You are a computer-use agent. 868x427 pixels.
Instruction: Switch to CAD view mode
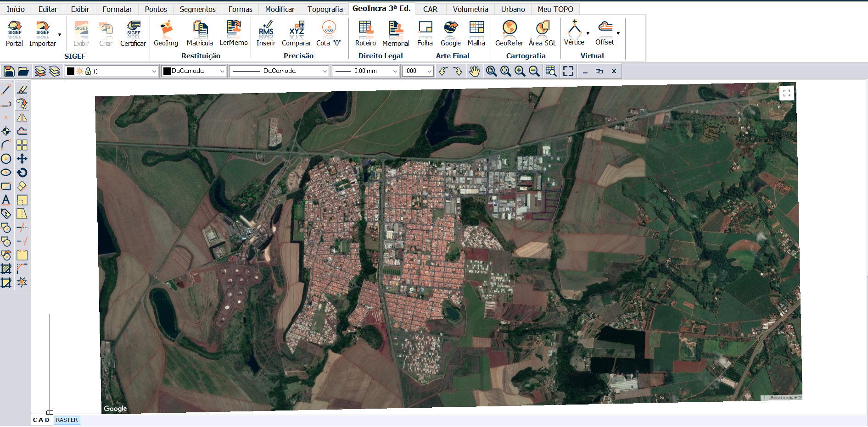point(41,420)
